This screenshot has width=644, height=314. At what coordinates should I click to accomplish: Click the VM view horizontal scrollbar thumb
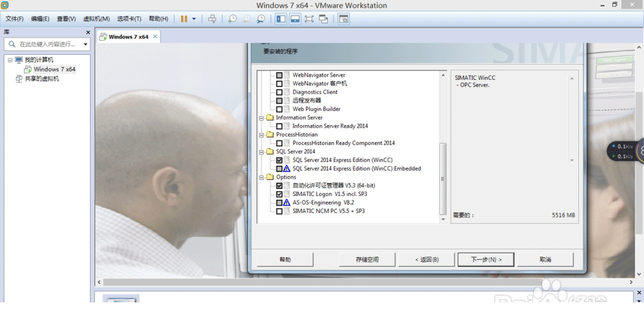pyautogui.click(x=323, y=282)
